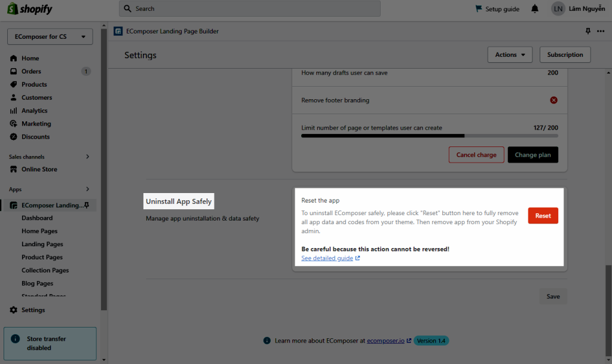
Task: Click the Settings gear icon in sidebar
Action: pyautogui.click(x=14, y=310)
